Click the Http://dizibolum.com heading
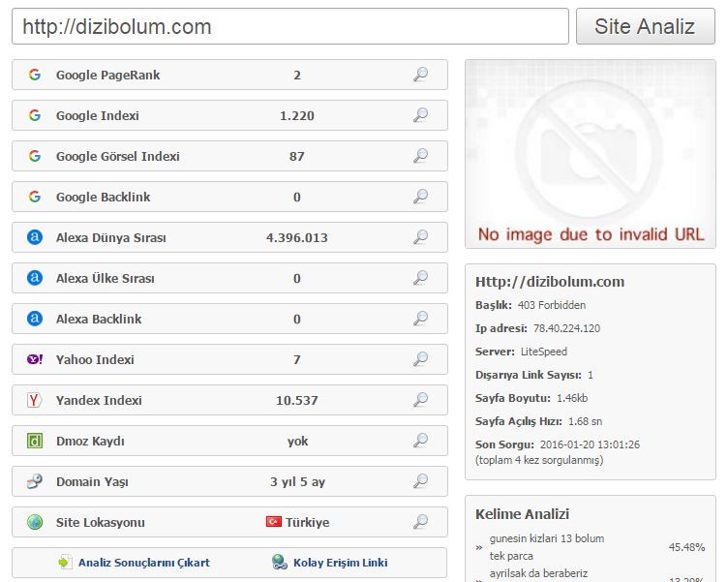The height and width of the screenshot is (582, 728). click(x=550, y=282)
